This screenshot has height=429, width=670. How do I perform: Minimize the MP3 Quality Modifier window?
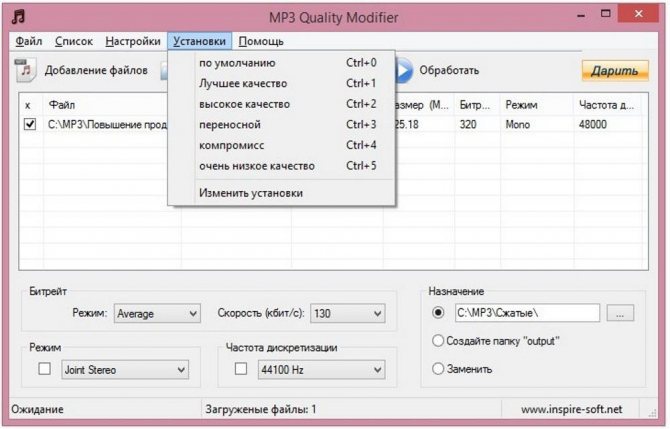coord(581,15)
